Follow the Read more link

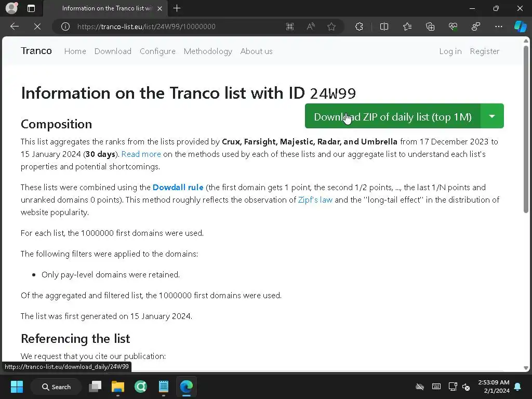tap(141, 154)
